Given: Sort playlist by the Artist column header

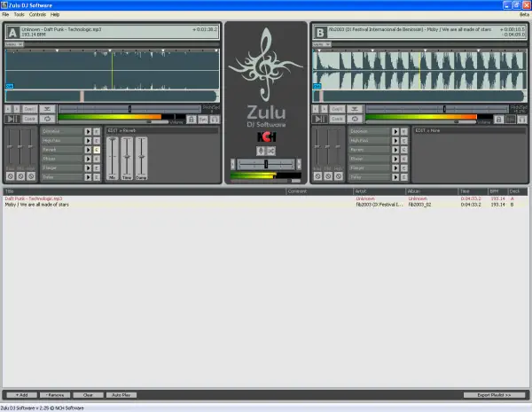Looking at the screenshot, I should click(x=379, y=191).
